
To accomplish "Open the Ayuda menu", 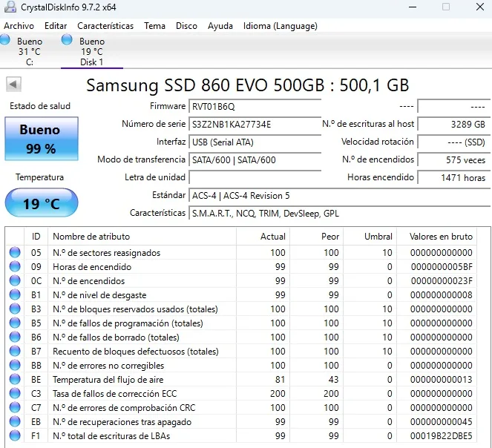I will tap(220, 26).
